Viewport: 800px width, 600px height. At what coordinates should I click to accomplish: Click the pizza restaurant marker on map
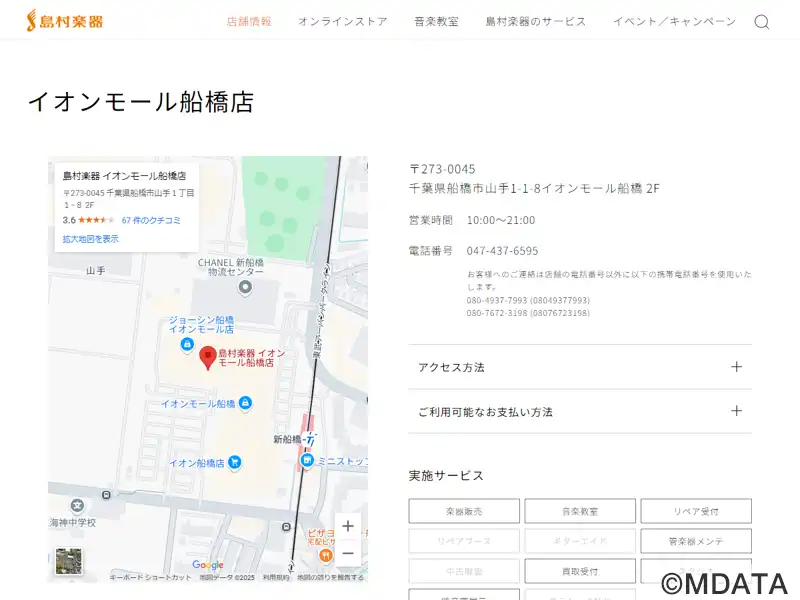coord(326,555)
